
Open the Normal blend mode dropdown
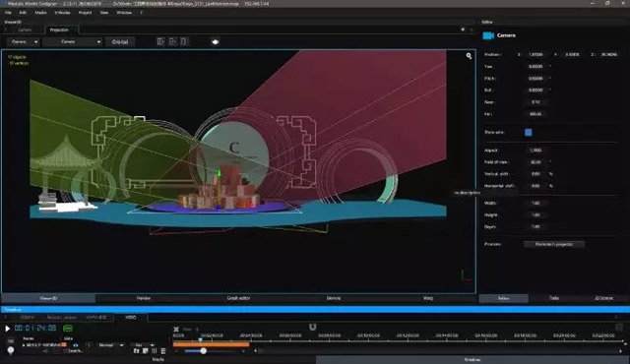pyautogui.click(x=110, y=345)
